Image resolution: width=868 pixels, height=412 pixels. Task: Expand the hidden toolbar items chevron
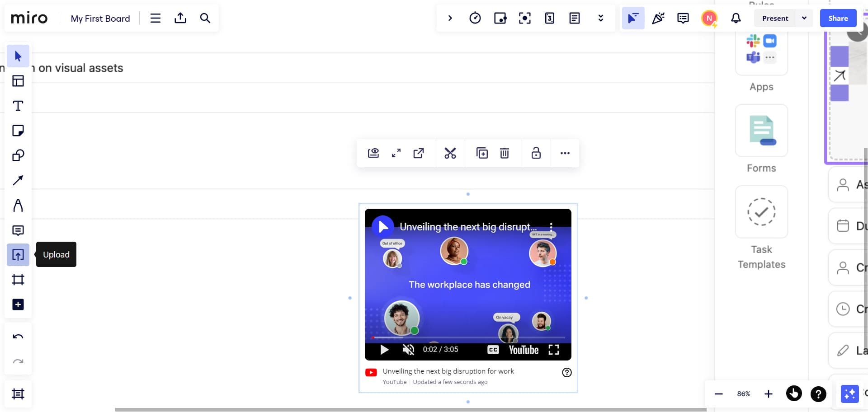[600, 18]
